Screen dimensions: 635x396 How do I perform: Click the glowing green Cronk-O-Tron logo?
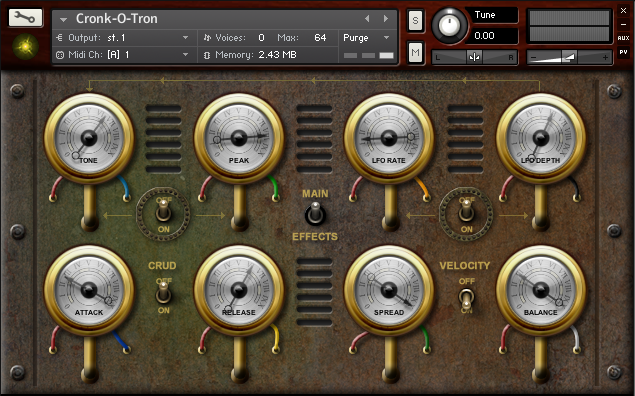tap(25, 47)
